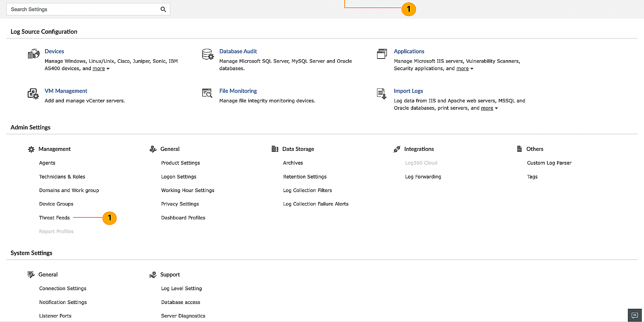Click the Applications windows icon
The height and width of the screenshot is (322, 644).
(x=382, y=54)
